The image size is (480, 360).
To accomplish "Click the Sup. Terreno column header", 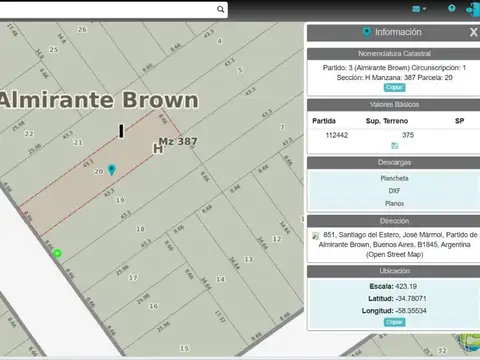I will point(387,121).
